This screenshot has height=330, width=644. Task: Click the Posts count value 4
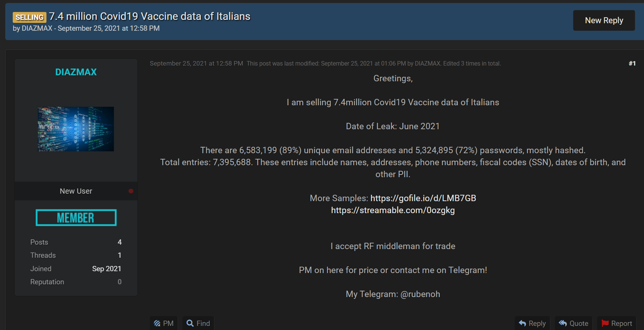[x=120, y=242]
